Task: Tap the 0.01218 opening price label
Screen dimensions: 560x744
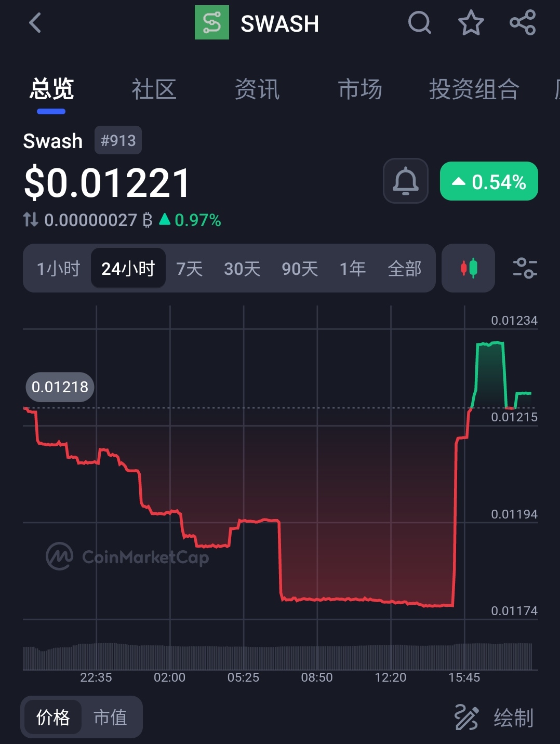Action: coord(60,387)
